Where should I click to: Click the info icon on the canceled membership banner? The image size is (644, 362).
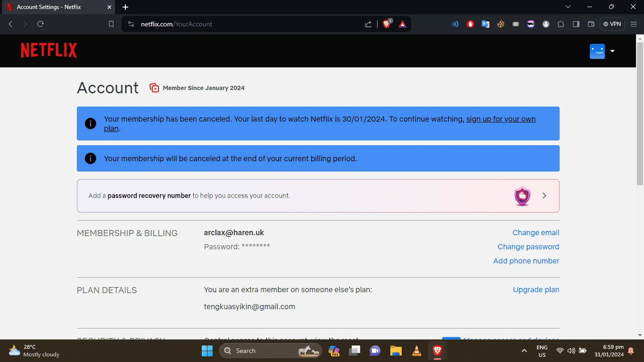(91, 123)
